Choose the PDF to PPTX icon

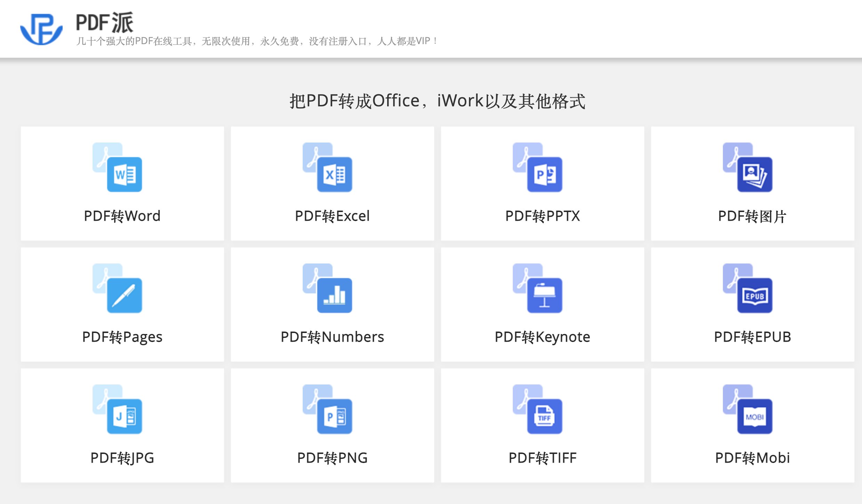[x=538, y=167]
